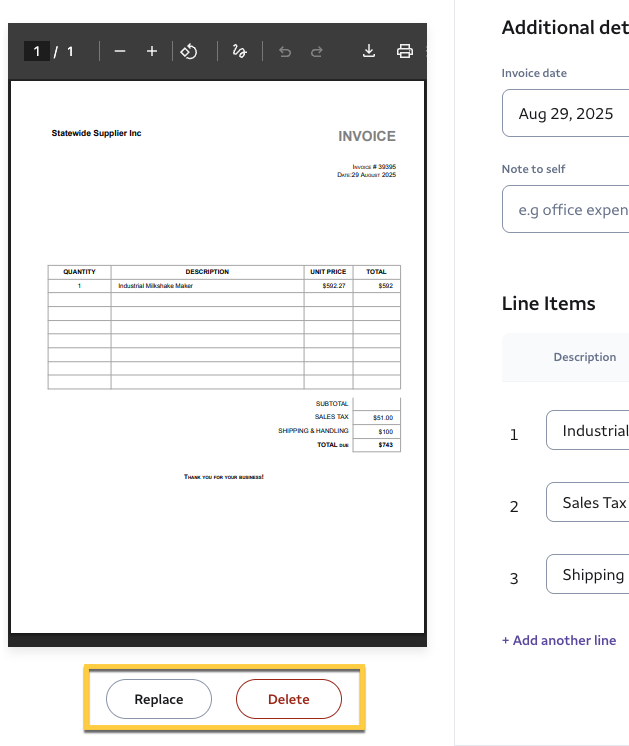Click the Note to self field
Viewport: 629px width, 746px height.
565,210
